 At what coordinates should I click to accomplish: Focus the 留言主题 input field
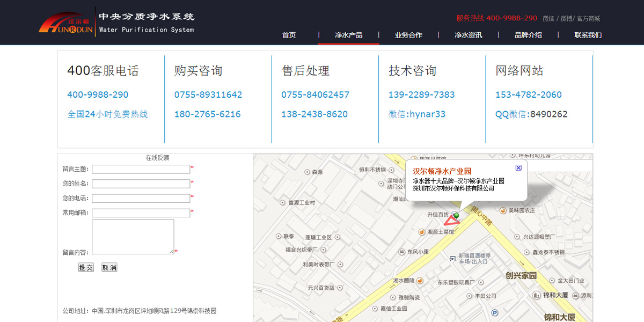(x=141, y=169)
